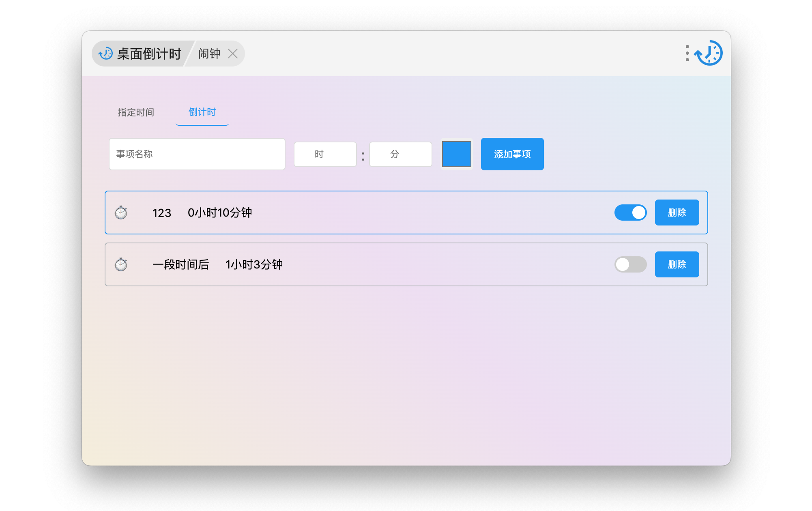Click the stopwatch icon of 一段时间后 item

click(121, 264)
